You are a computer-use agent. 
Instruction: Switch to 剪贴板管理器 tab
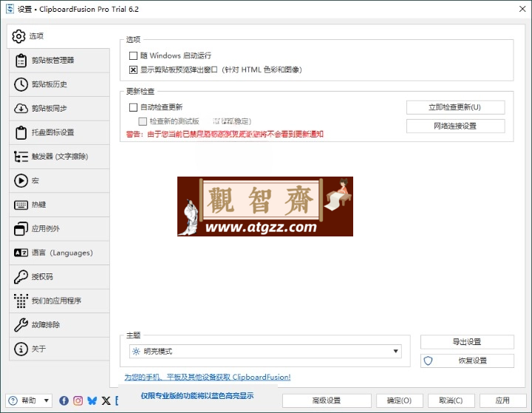click(59, 61)
